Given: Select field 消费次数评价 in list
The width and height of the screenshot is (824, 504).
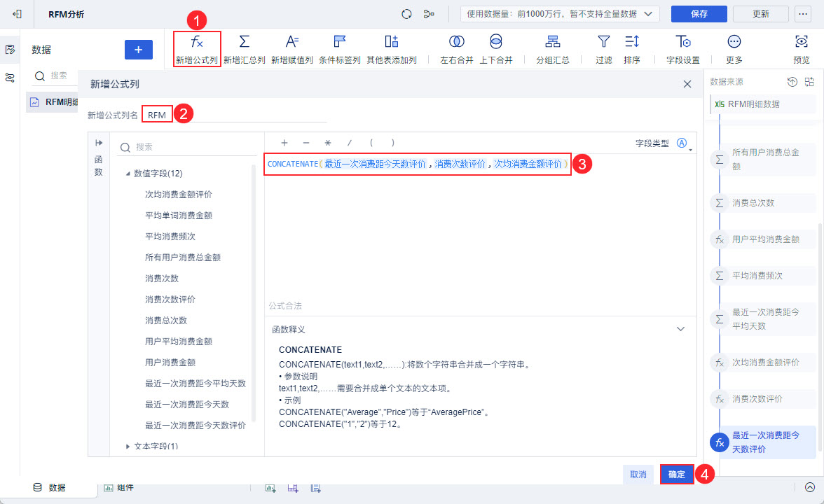Looking at the screenshot, I should 170,300.
